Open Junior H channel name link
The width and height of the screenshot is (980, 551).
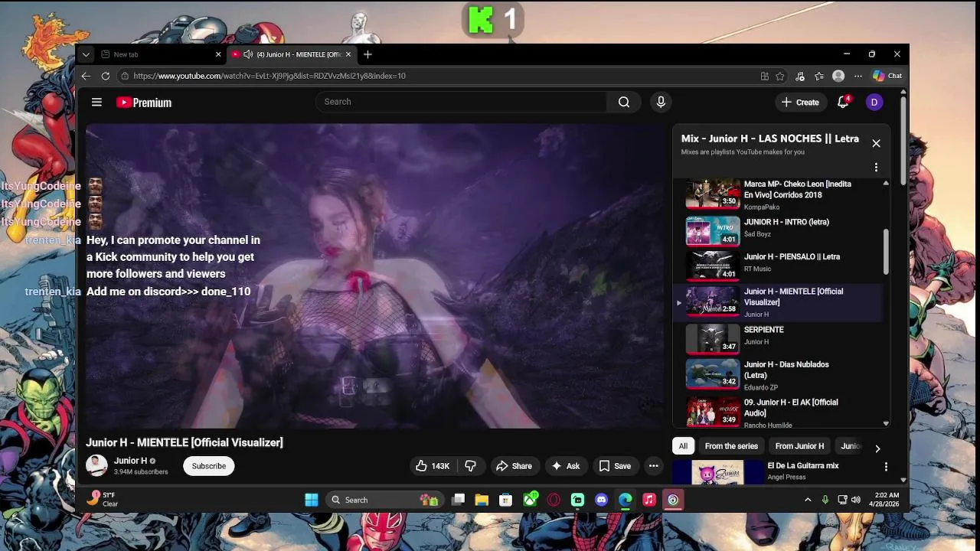pyautogui.click(x=130, y=461)
